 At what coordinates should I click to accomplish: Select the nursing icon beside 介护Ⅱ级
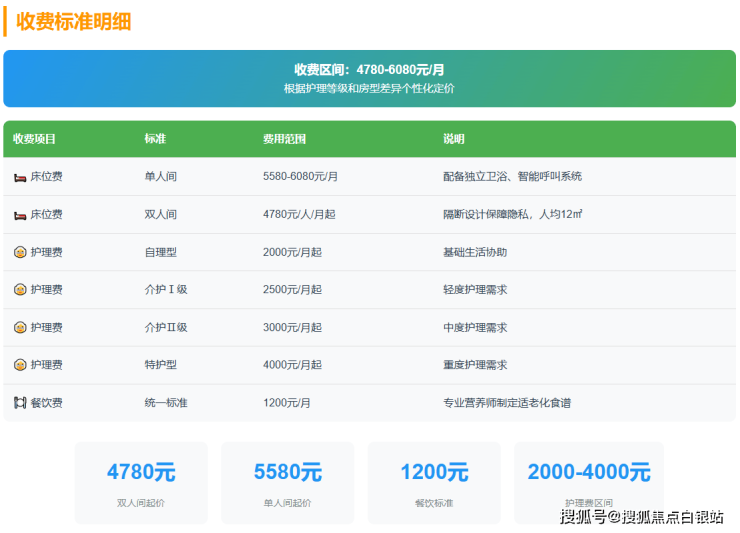20,327
